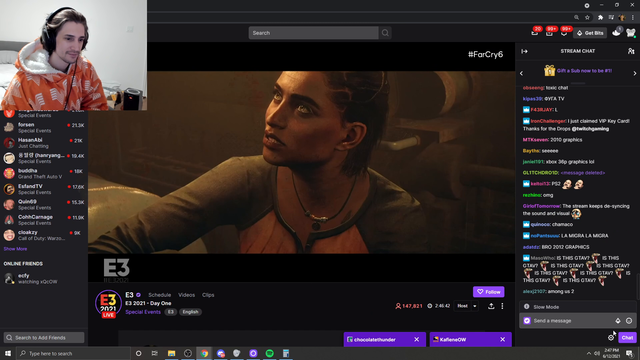
Task: Open the user avatar menu
Action: tap(631, 33)
